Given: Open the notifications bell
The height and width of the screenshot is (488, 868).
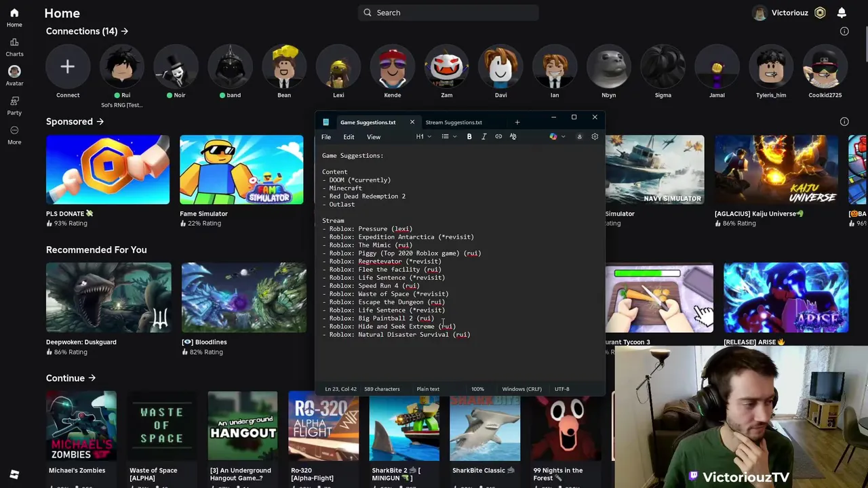Looking at the screenshot, I should [842, 13].
